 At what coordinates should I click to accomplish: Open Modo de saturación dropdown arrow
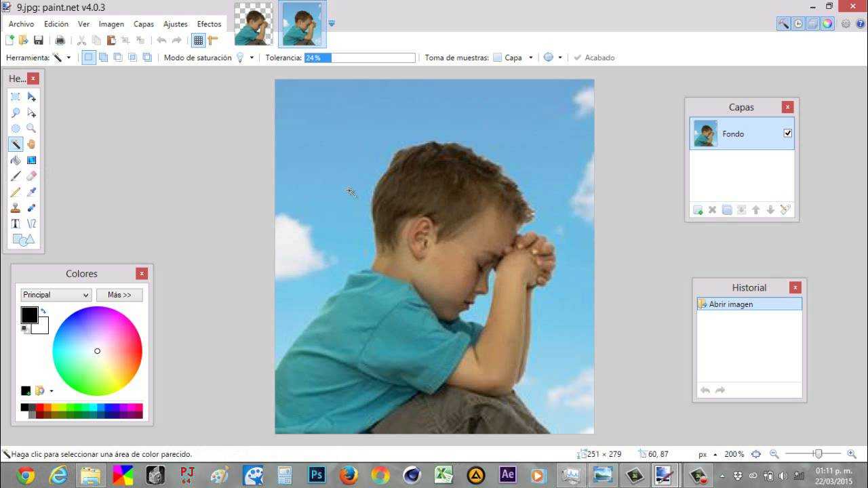(x=252, y=58)
